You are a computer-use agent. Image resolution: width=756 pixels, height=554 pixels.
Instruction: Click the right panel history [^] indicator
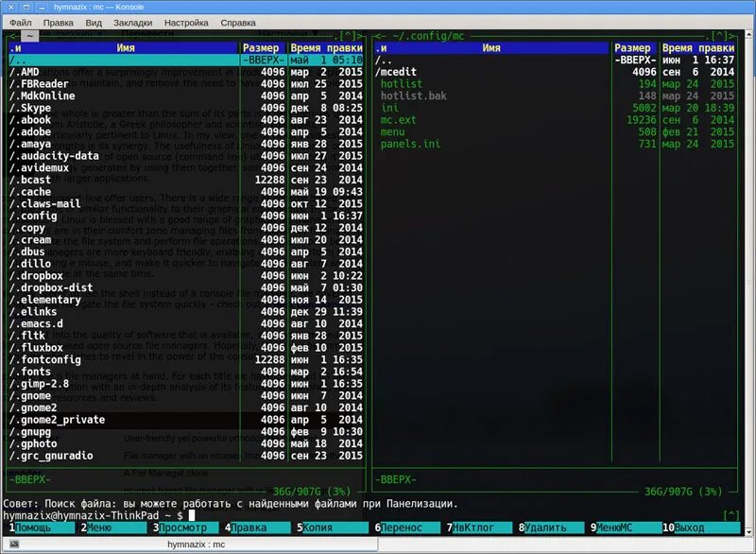[719, 36]
